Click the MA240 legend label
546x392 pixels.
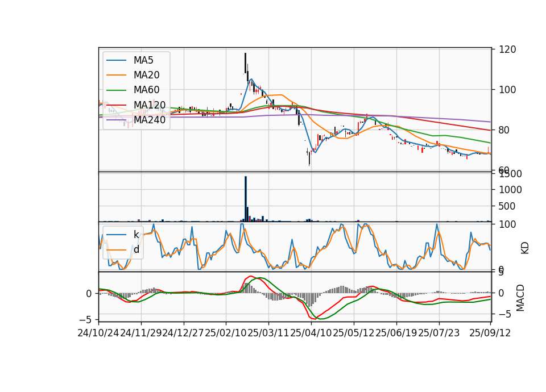tap(150, 120)
